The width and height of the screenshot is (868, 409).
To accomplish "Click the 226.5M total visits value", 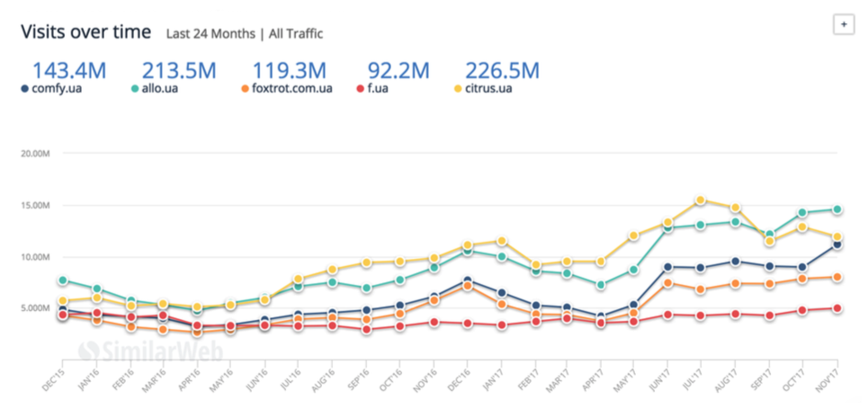I will coord(501,70).
